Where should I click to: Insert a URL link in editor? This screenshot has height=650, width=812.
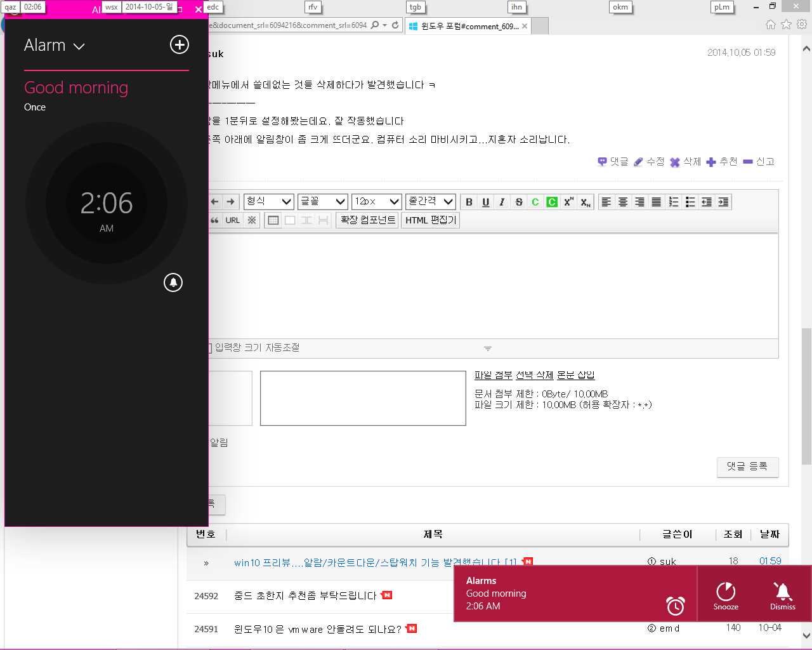pos(233,220)
